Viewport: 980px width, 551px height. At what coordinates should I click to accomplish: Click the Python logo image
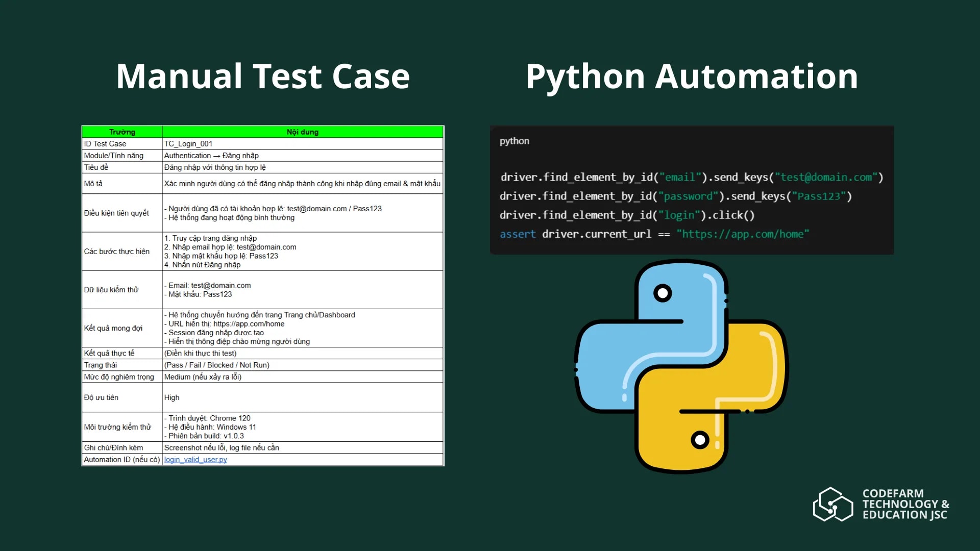click(x=681, y=366)
